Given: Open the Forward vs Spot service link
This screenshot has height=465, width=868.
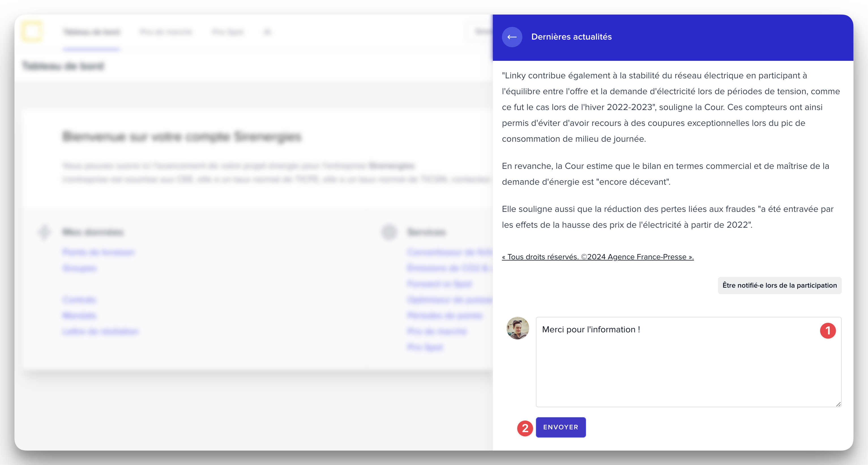Looking at the screenshot, I should (439, 284).
